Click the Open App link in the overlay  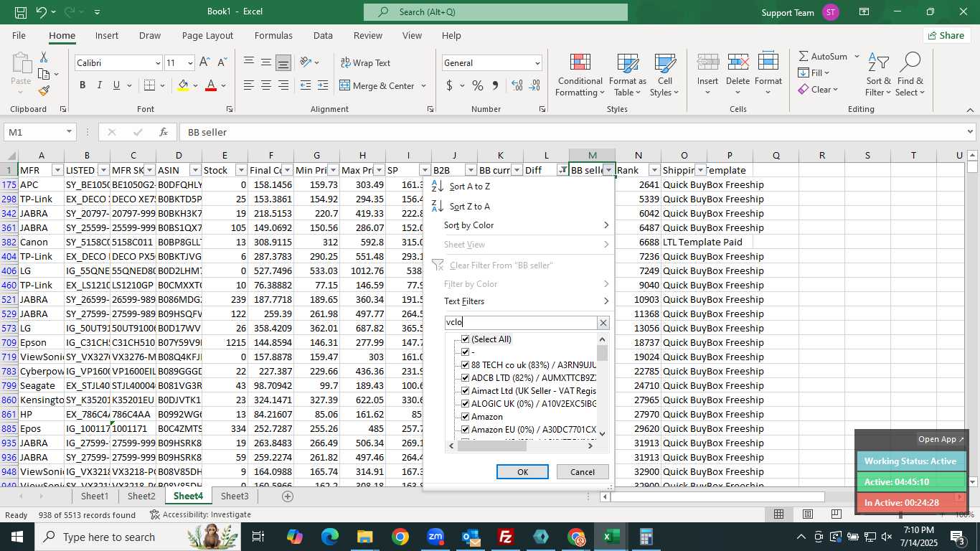(x=941, y=439)
